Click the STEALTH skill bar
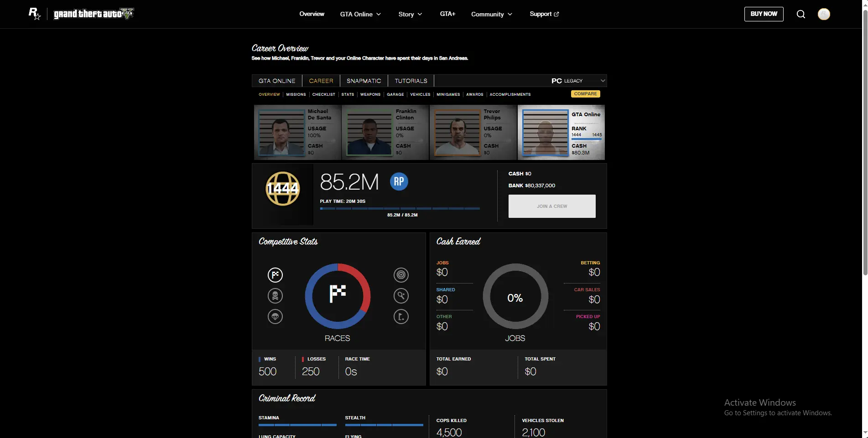Screen dimensions: 868x438 coord(384,425)
